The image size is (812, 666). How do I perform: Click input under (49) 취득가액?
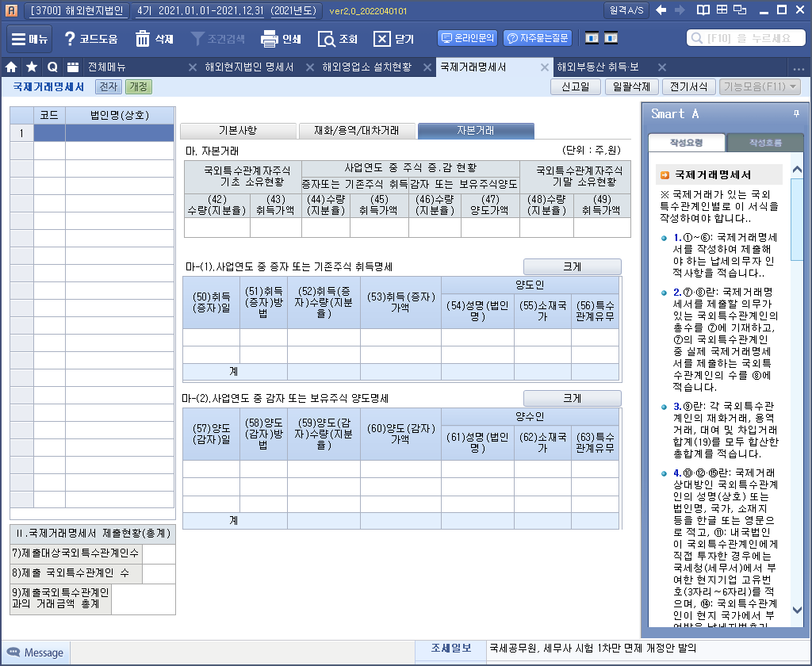602,228
